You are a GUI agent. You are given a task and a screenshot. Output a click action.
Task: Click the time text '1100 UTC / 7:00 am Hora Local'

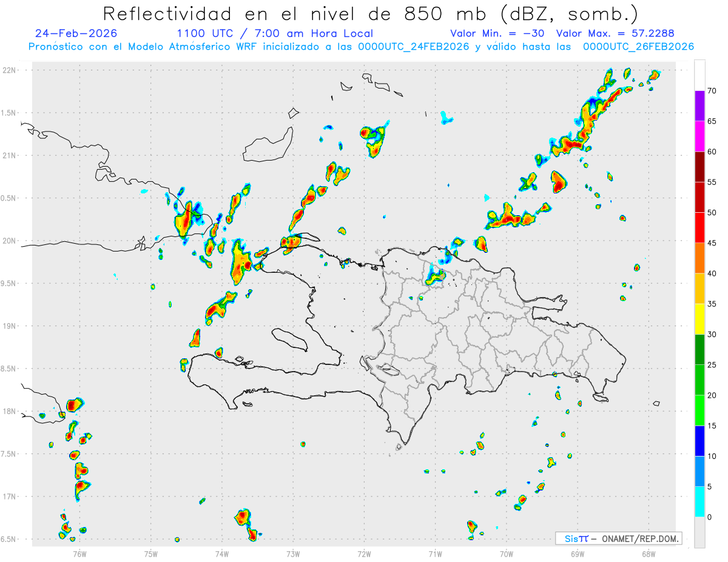click(x=275, y=33)
